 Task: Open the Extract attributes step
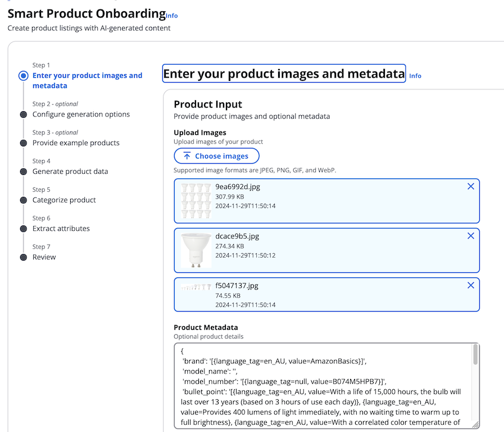pyautogui.click(x=61, y=229)
